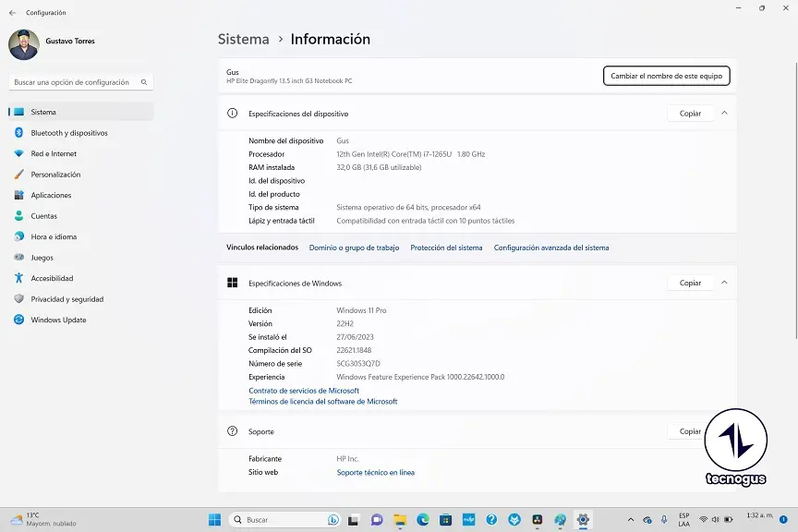Open Task View from the taskbar
Image resolution: width=798 pixels, height=532 pixels.
[x=353, y=520]
